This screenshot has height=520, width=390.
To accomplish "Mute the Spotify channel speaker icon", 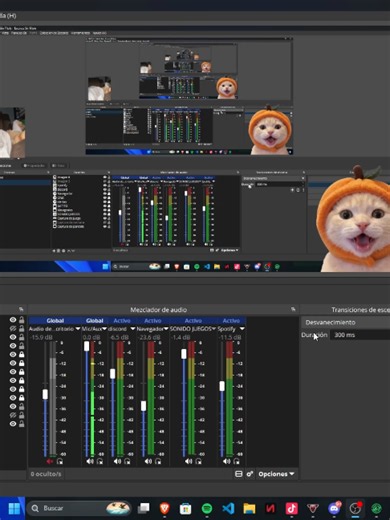I will coord(226,461).
